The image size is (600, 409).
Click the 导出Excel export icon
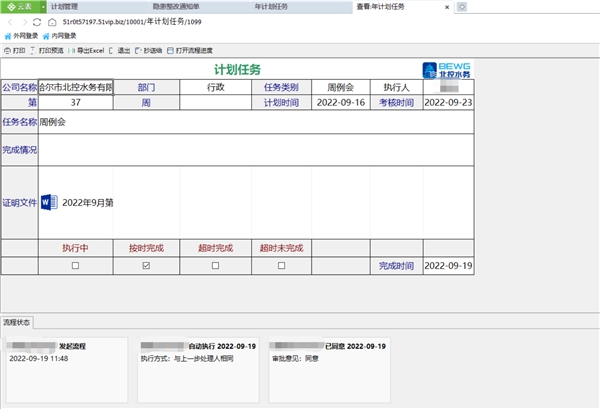[x=71, y=51]
